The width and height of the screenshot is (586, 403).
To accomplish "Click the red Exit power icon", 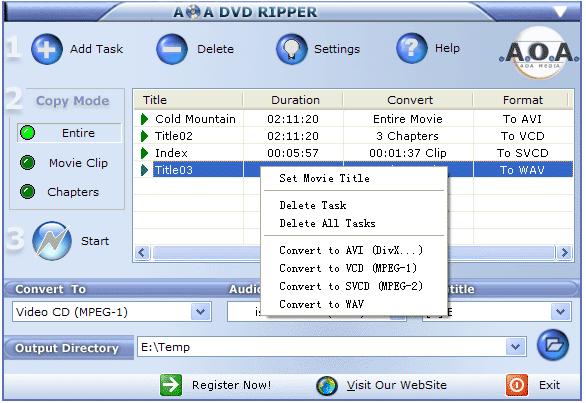I will (x=516, y=385).
